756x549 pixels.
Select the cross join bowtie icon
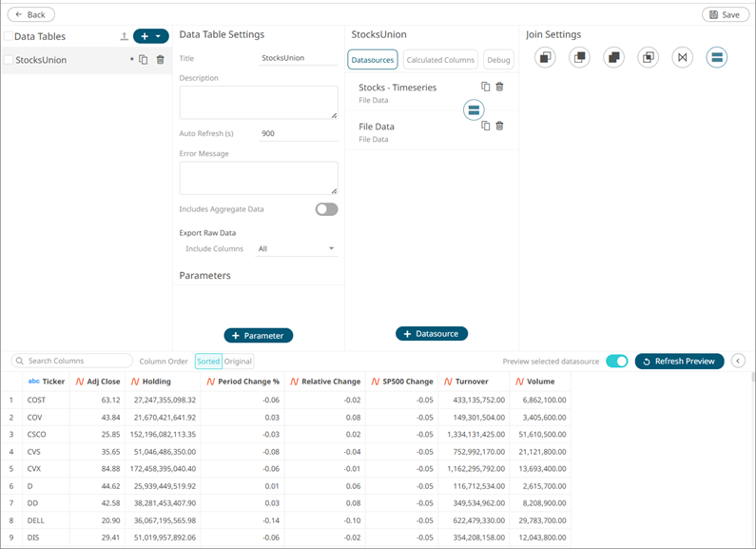click(x=682, y=57)
